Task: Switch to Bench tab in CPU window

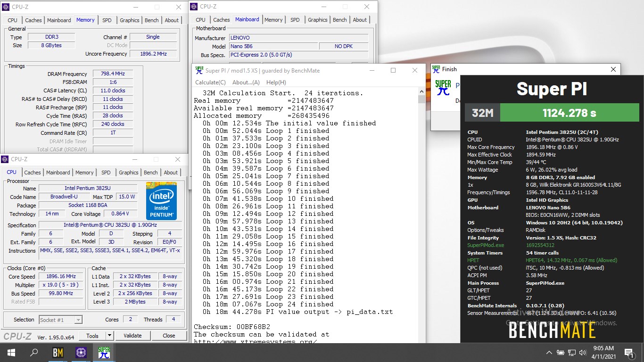Action: 151,173
